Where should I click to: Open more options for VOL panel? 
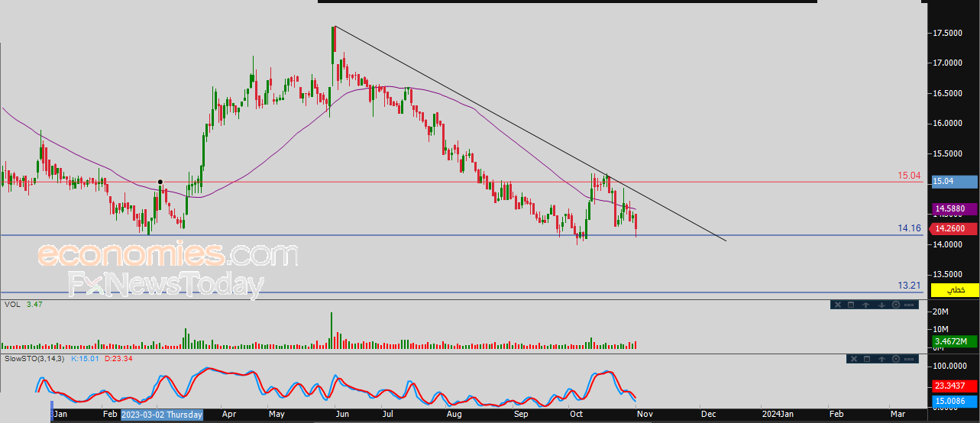909,305
